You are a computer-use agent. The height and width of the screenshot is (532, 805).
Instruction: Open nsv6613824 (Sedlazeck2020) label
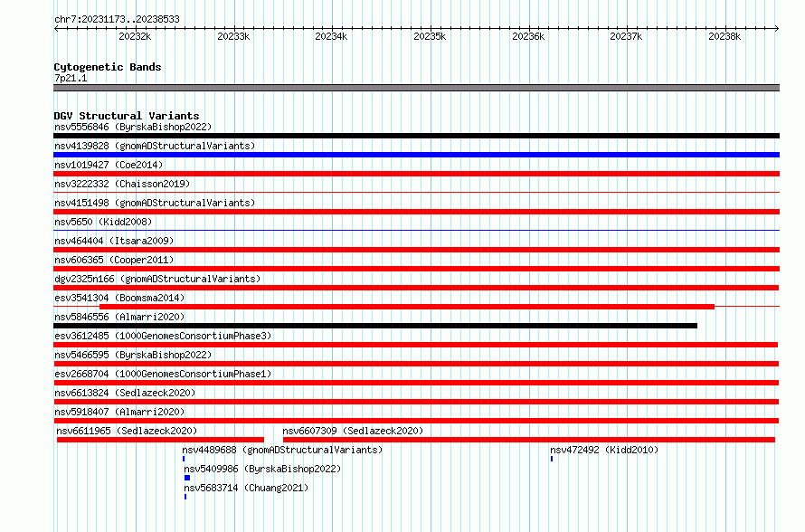pyautogui.click(x=125, y=393)
